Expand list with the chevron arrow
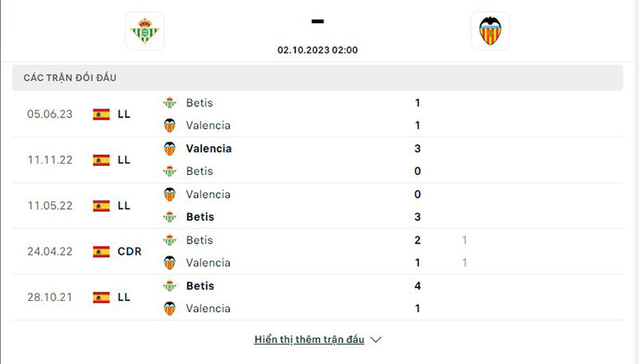The image size is (639, 364). point(376,339)
